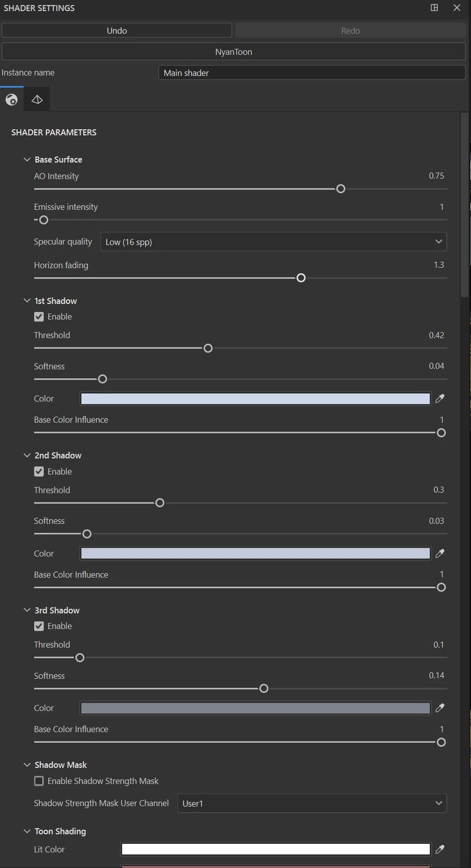Viewport: 471px width, 868px height.
Task: Click 3rd Shadow Base Color Influence handle
Action: point(441,742)
